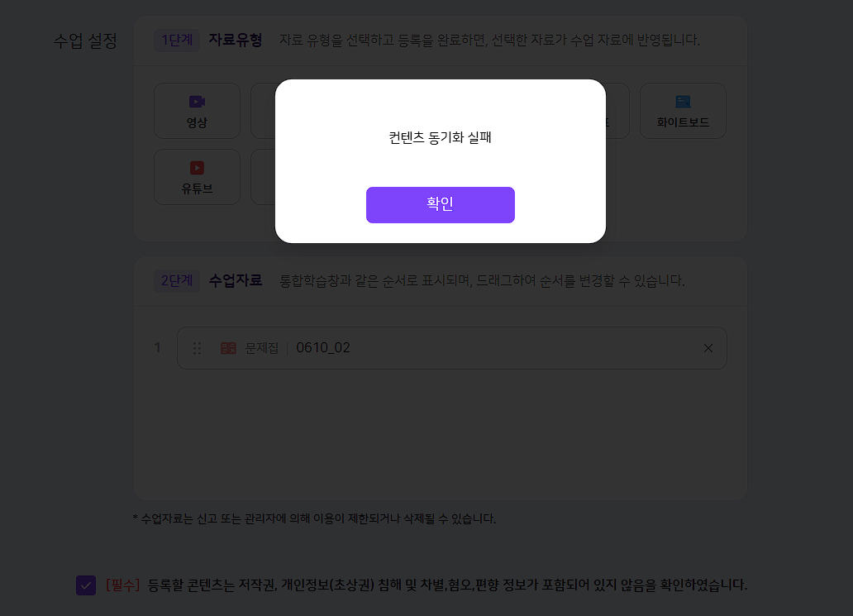
Task: Grab the drag handle dots beside 문제집
Action: click(197, 348)
